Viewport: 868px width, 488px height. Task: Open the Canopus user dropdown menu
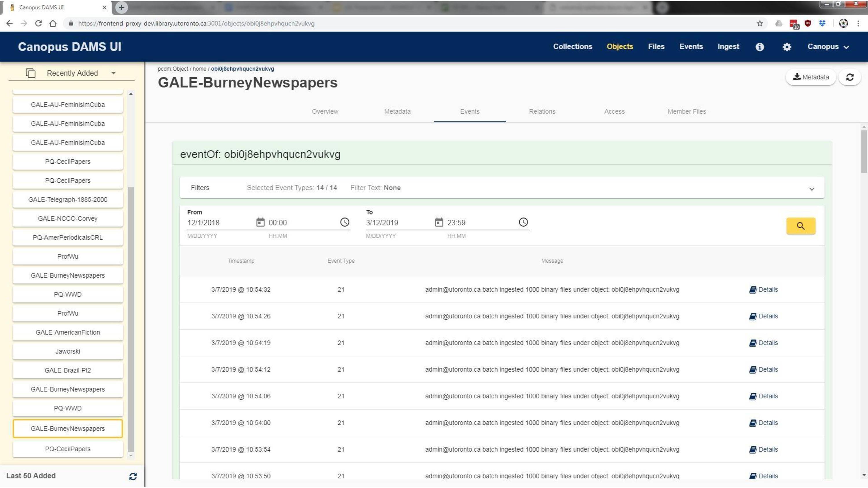coord(828,47)
